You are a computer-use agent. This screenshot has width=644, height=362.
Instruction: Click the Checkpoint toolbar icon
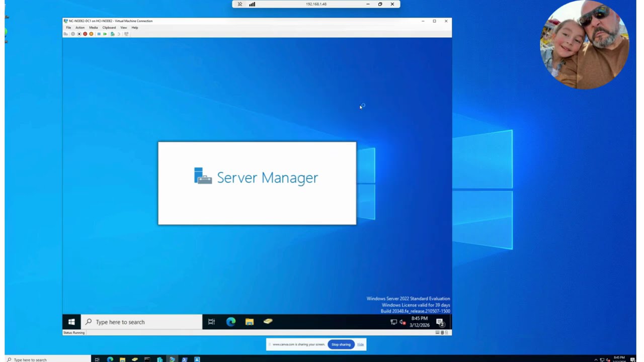pyautogui.click(x=112, y=34)
